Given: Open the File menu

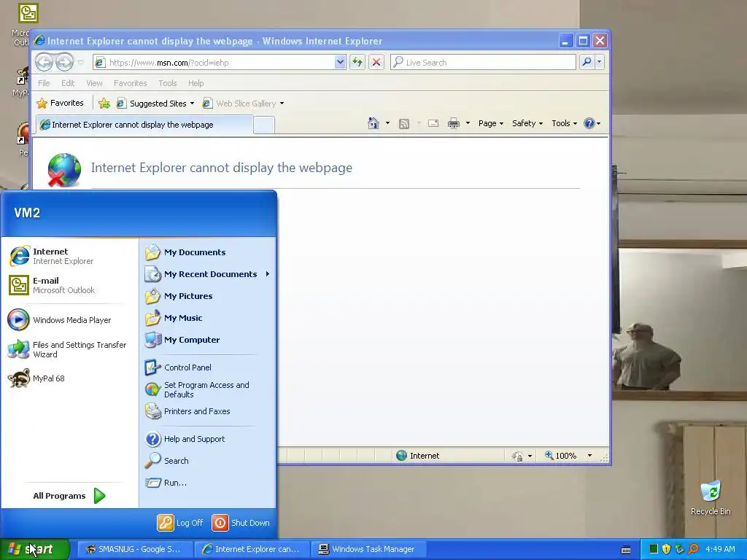Looking at the screenshot, I should point(44,83).
